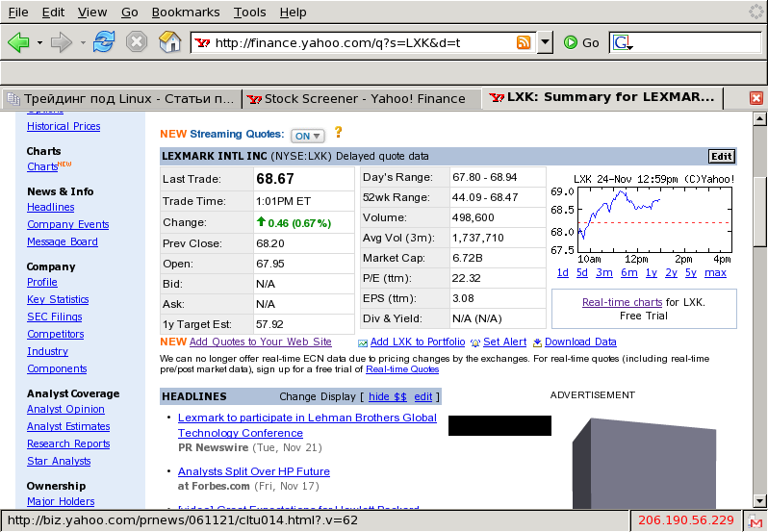This screenshot has width=768, height=532.
Task: Open the Tools menu
Action: pos(250,13)
